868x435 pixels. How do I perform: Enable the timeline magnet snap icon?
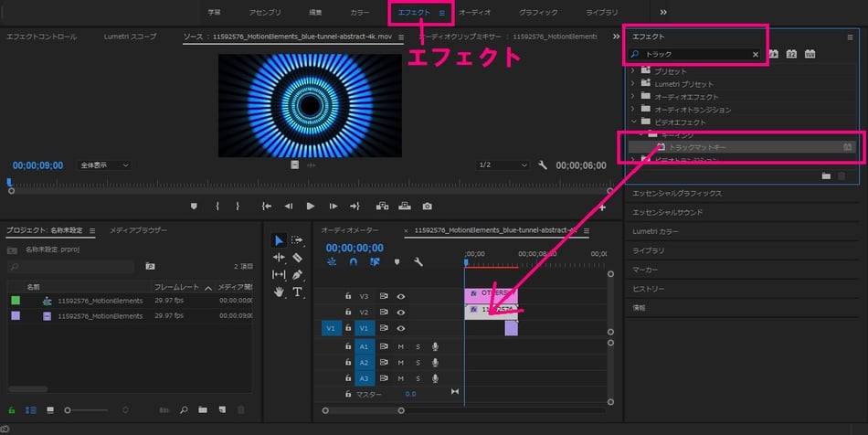point(353,262)
